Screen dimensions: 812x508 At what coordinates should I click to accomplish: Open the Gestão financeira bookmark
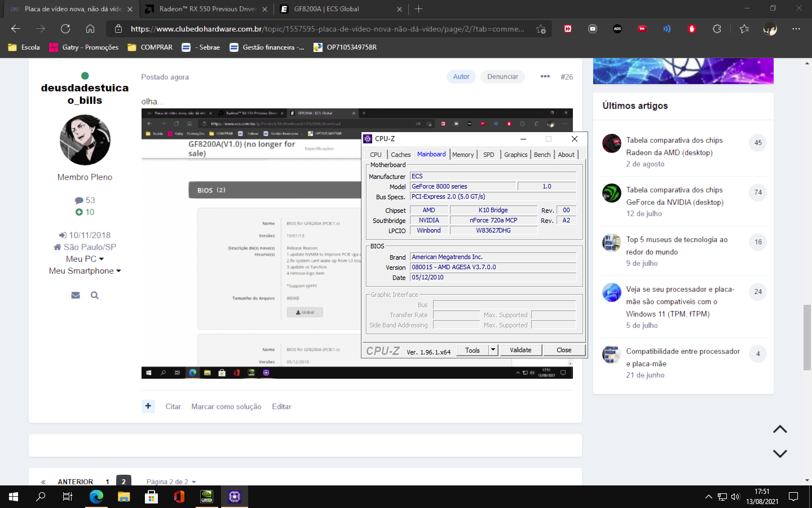[x=267, y=47]
